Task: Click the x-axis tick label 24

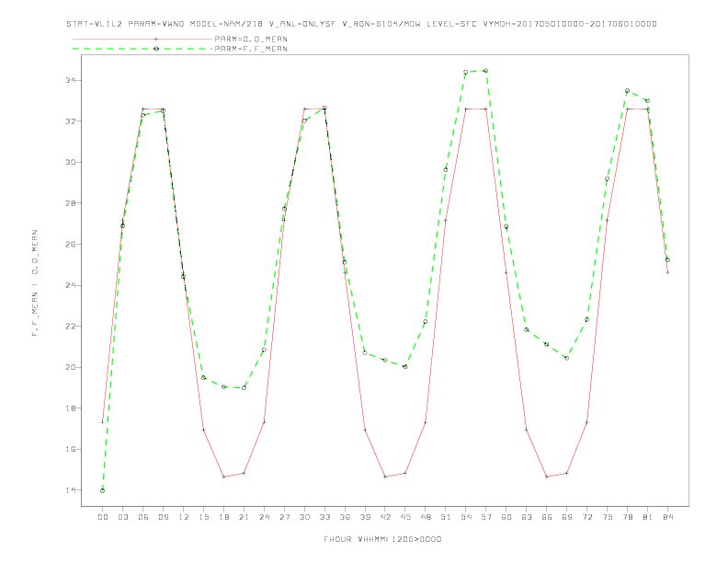Action: coord(264,517)
